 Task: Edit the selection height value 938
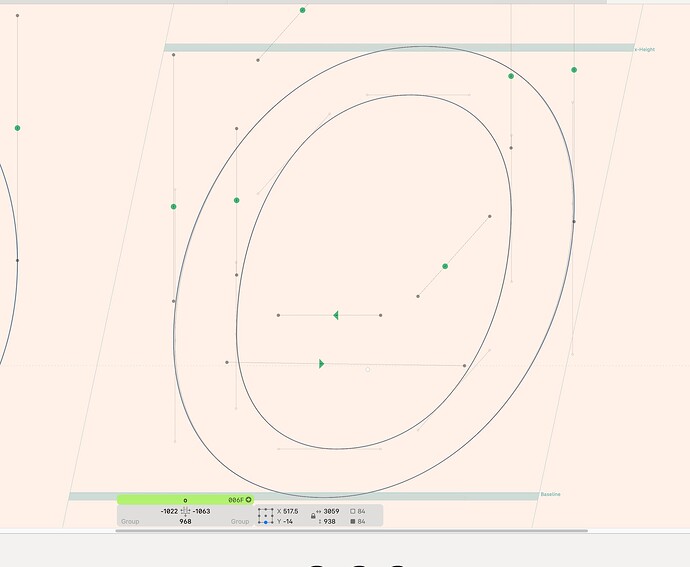[x=330, y=522]
